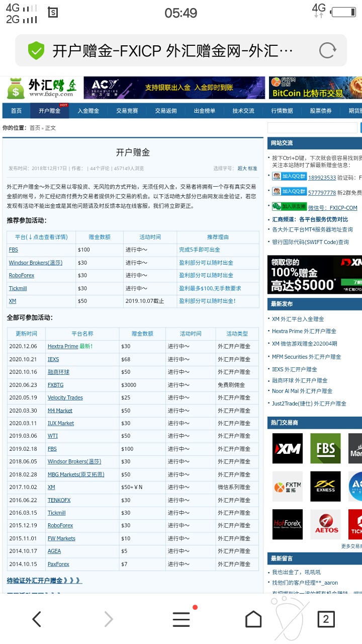This screenshot has height=644, width=362.
Task: Open the Velocity Trades platform link
Action: tap(65, 397)
